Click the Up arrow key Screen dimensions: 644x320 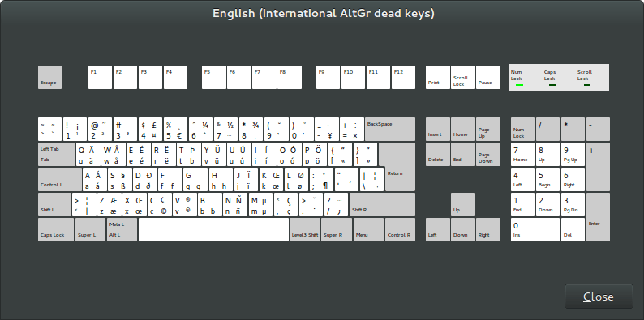point(463,204)
